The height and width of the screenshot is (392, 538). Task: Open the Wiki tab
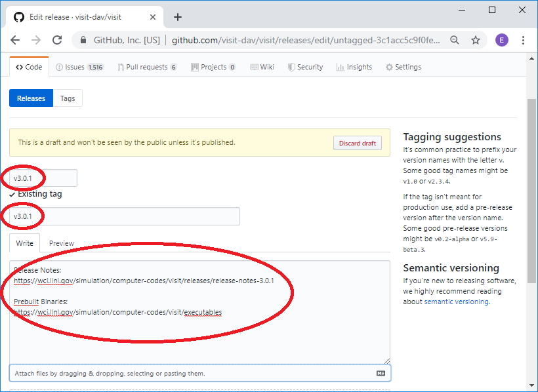tap(262, 67)
